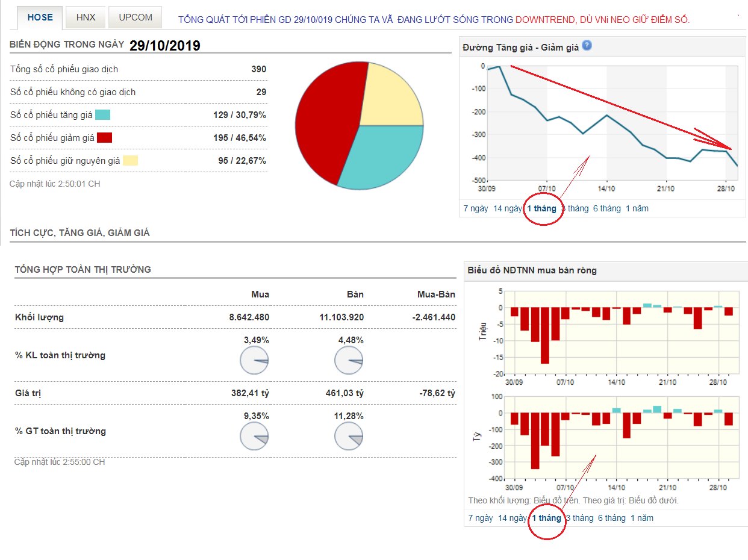Screen dimensions: 748x560
Task: Click the value 95 / 22,67%
Action: point(242,161)
